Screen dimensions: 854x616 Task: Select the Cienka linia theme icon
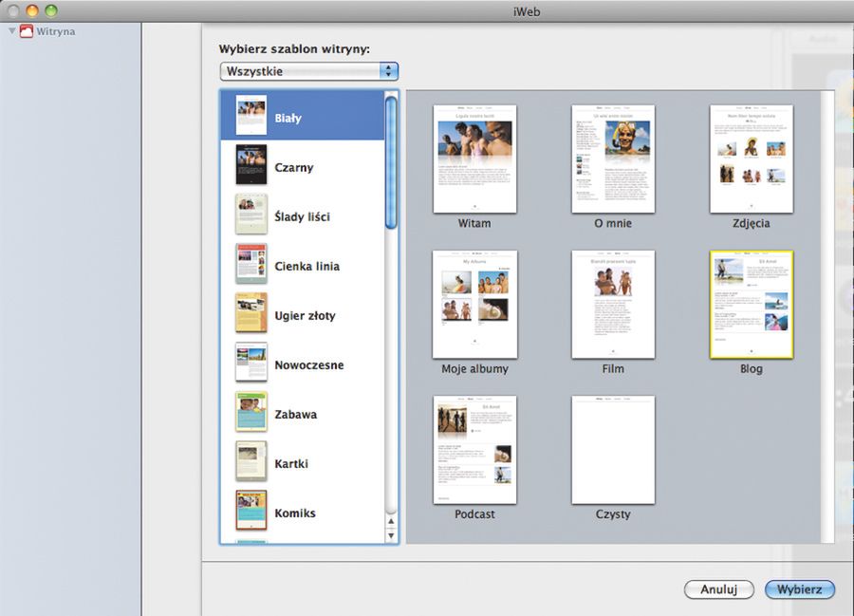[x=251, y=263]
